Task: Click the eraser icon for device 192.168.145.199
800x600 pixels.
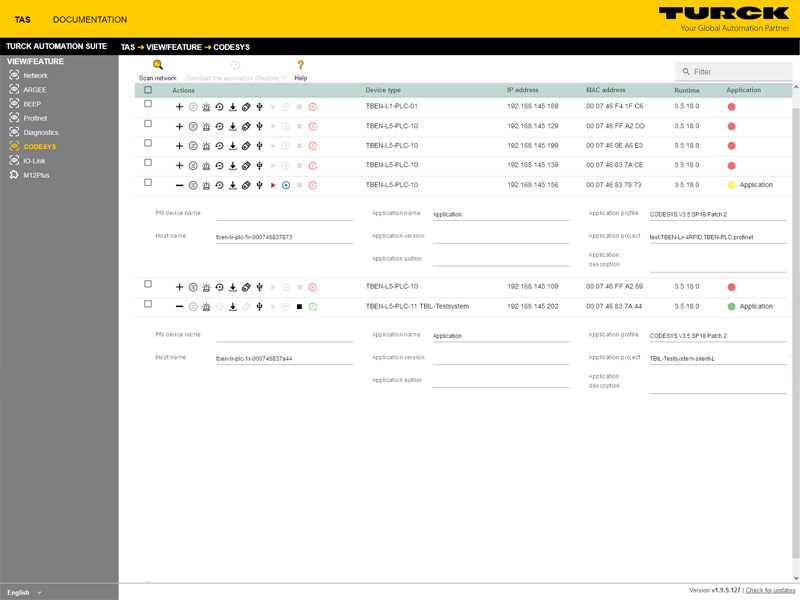Action: point(246,146)
